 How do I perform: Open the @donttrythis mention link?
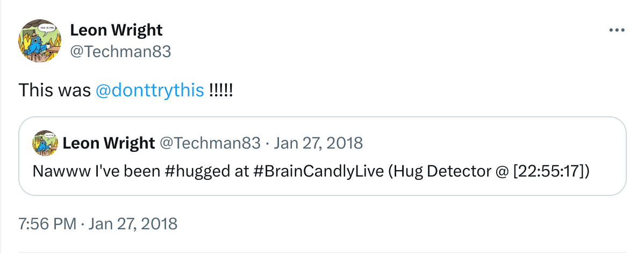149,90
